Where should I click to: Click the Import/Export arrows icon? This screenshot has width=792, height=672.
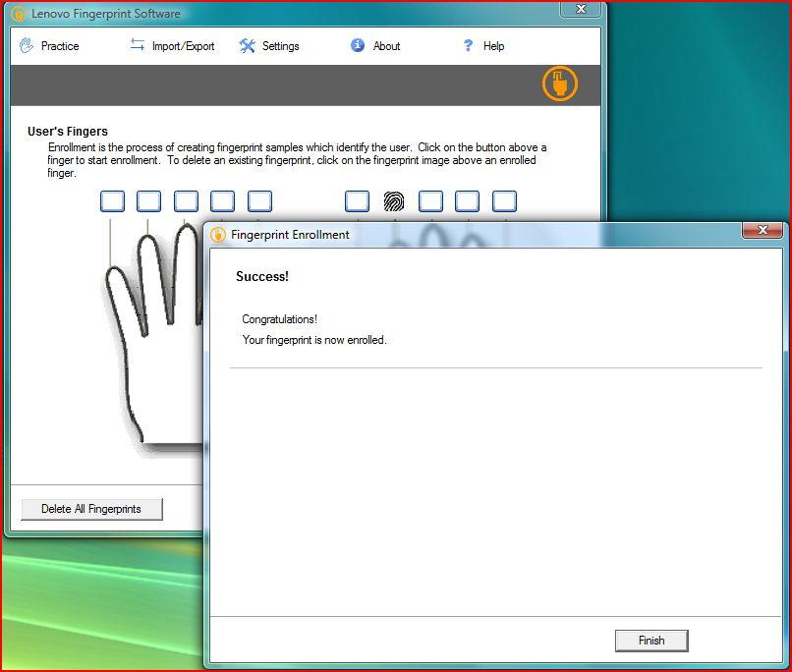(137, 44)
